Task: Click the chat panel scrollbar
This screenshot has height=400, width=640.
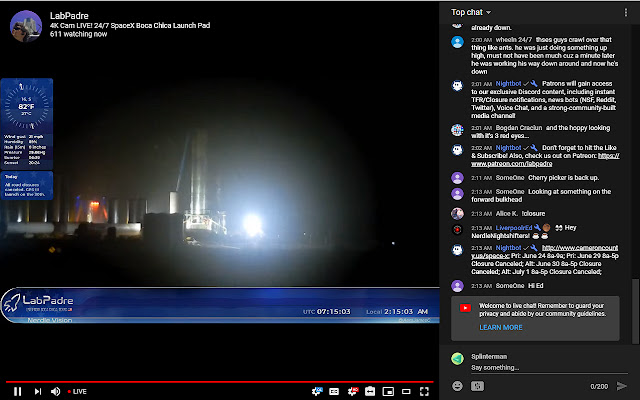Action: (x=635, y=311)
